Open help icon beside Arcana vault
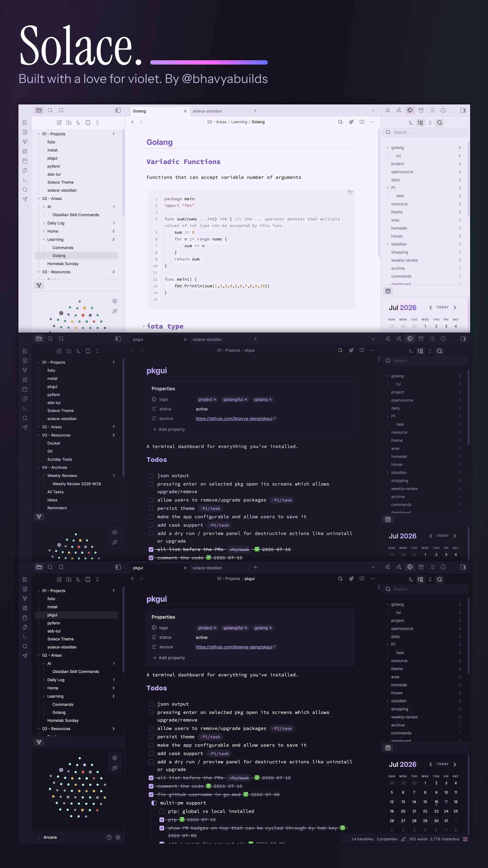Viewport: 488px width, 868px height. [109, 837]
